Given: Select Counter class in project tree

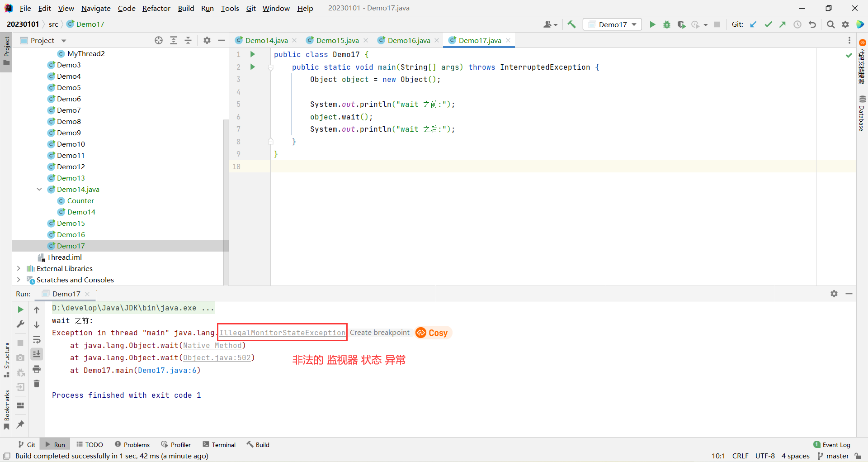Looking at the screenshot, I should click(x=80, y=201).
